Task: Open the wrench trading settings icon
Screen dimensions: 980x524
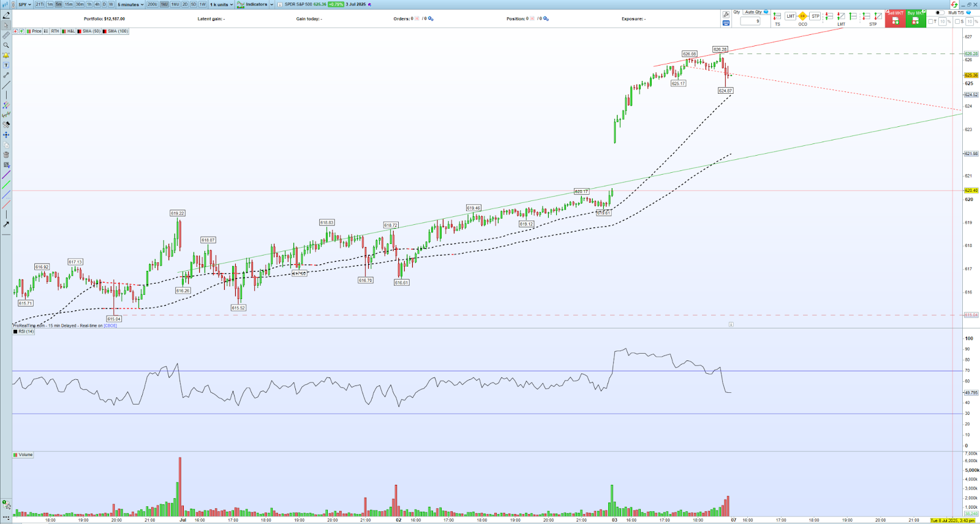Action: (726, 14)
